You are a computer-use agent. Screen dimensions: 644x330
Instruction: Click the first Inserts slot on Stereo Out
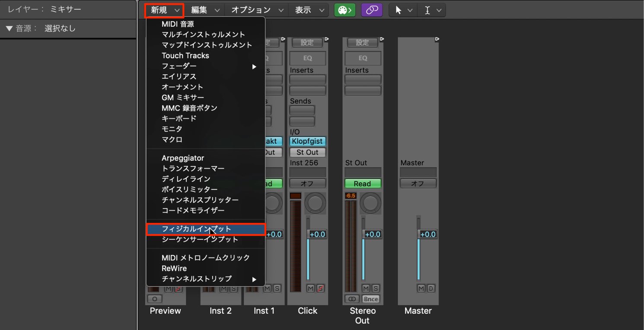pyautogui.click(x=363, y=79)
